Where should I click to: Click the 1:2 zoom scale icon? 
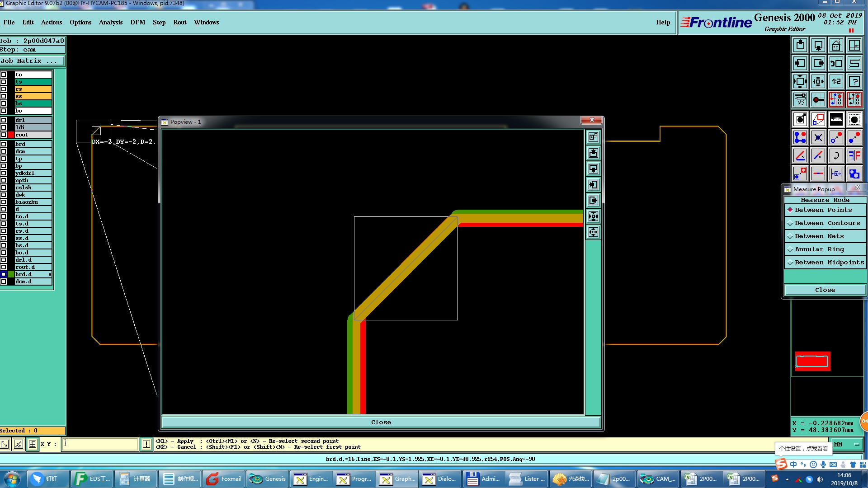tap(836, 81)
